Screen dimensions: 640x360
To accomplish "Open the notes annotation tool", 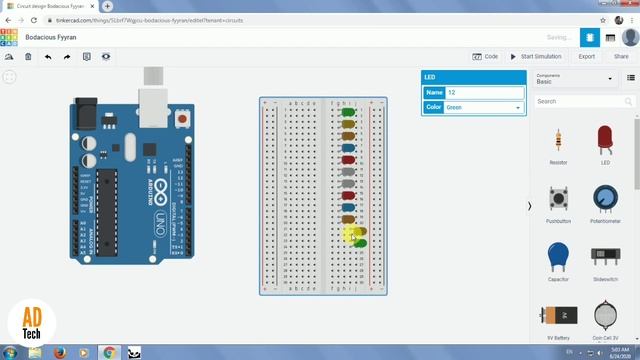I will 87,57.
